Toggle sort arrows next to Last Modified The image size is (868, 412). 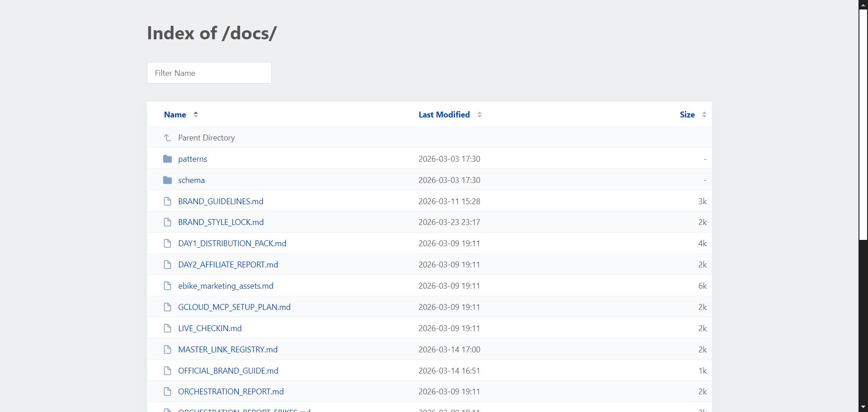480,115
